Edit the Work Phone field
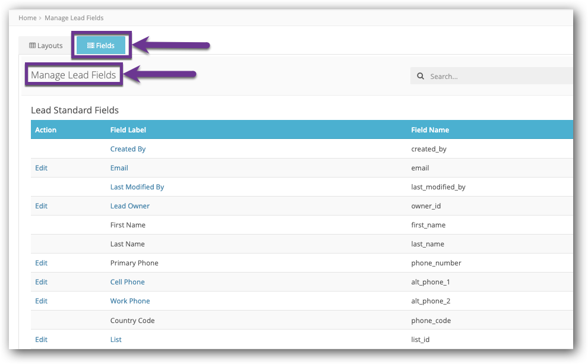The image size is (588, 364). 41,300
